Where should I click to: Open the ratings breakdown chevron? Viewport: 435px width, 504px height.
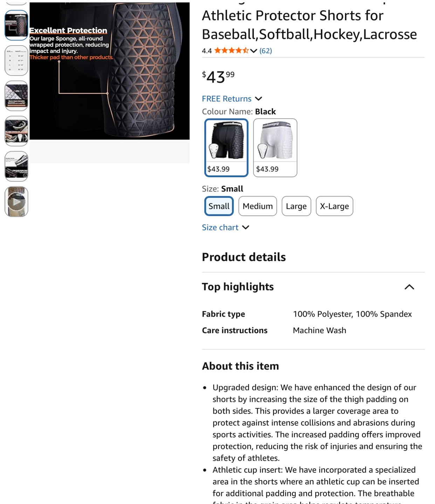coord(254,51)
